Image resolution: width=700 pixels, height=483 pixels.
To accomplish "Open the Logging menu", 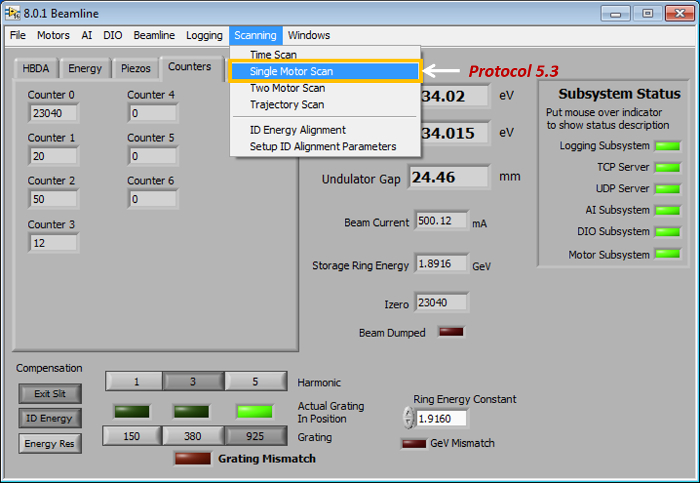I will [204, 35].
